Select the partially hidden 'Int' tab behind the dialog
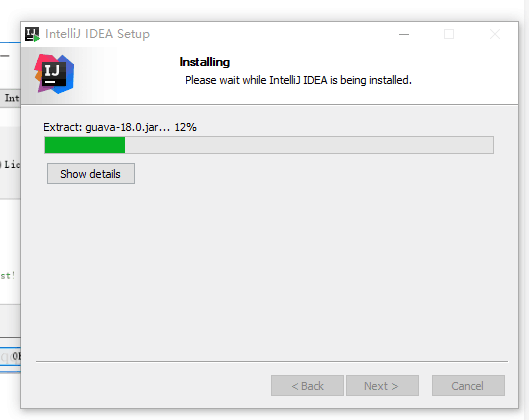This screenshot has height=420, width=529. 10,98
